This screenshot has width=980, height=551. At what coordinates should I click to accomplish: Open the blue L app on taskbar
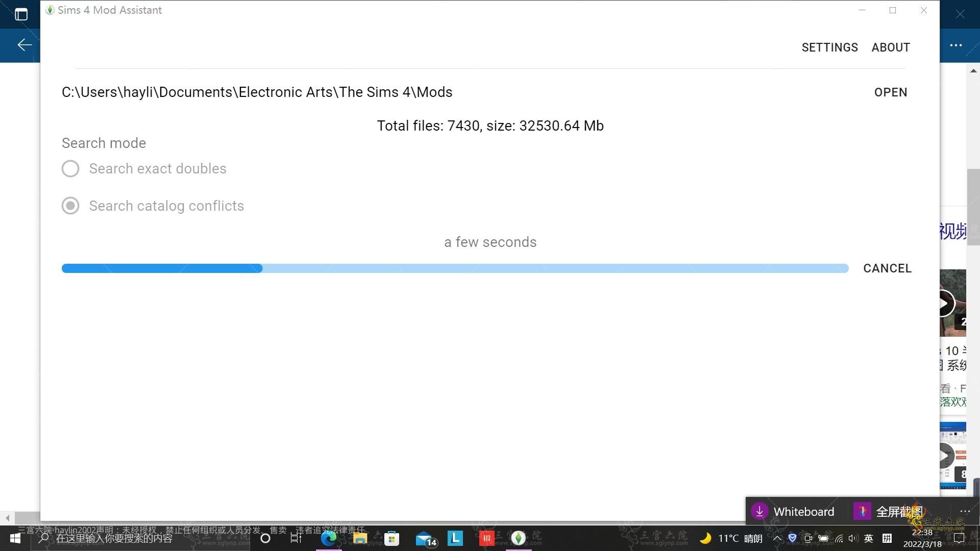pos(455,538)
